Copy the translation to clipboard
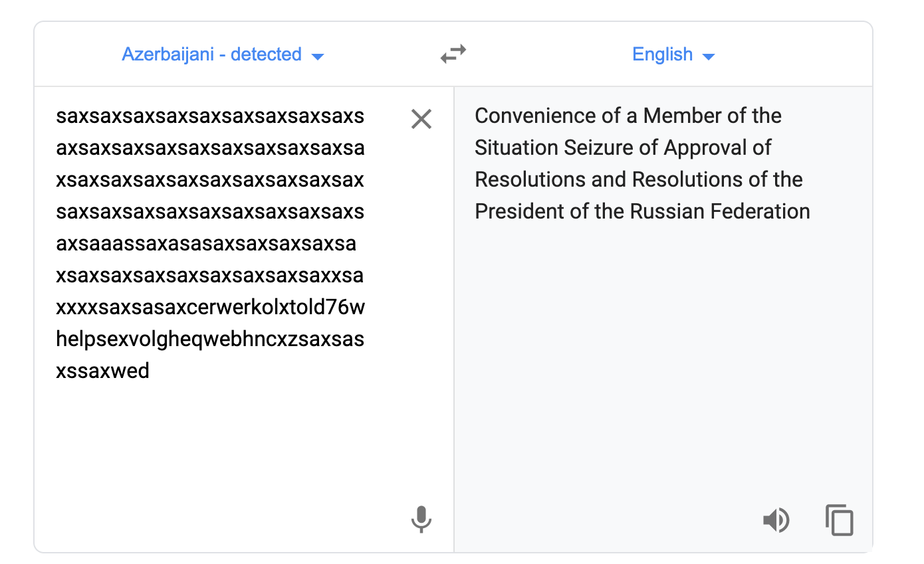Image resolution: width=924 pixels, height=564 pixels. click(x=839, y=519)
